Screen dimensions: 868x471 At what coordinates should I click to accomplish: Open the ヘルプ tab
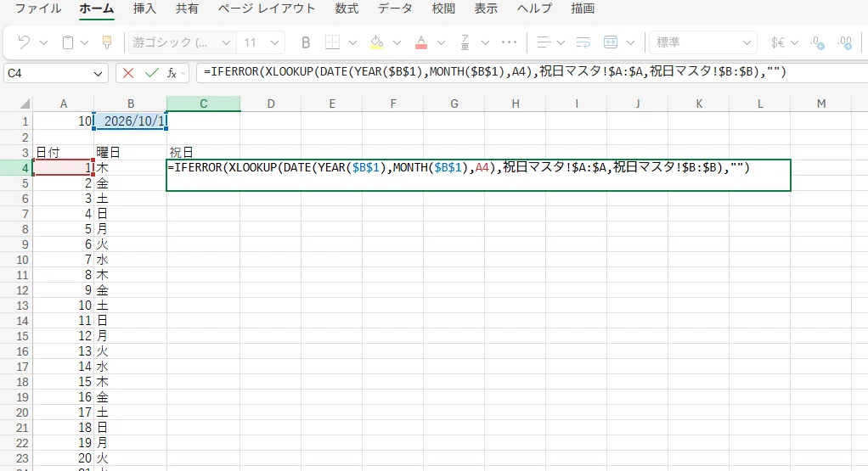pyautogui.click(x=534, y=8)
